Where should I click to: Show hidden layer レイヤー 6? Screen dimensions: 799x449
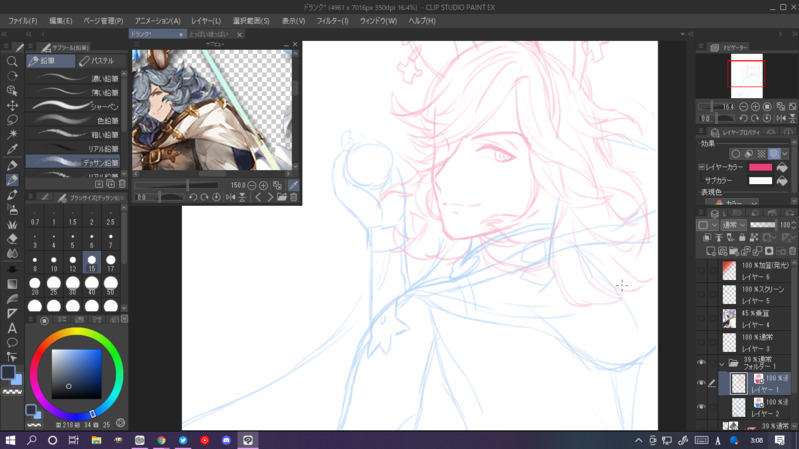(x=702, y=271)
